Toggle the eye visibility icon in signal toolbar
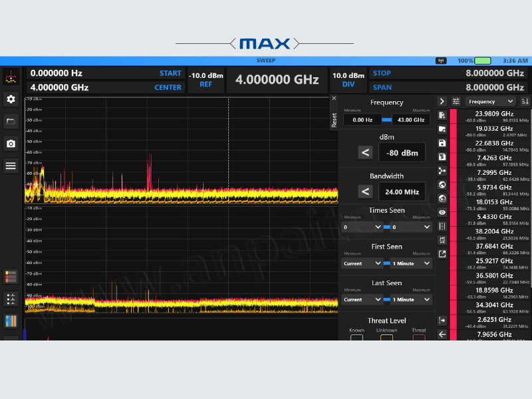Viewport: 532px width, 399px height. click(442, 212)
